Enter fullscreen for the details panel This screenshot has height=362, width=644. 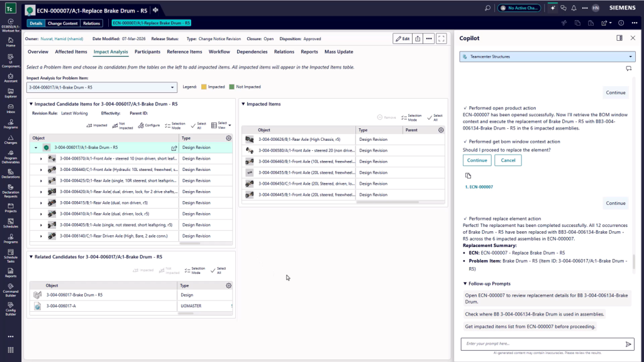click(441, 38)
